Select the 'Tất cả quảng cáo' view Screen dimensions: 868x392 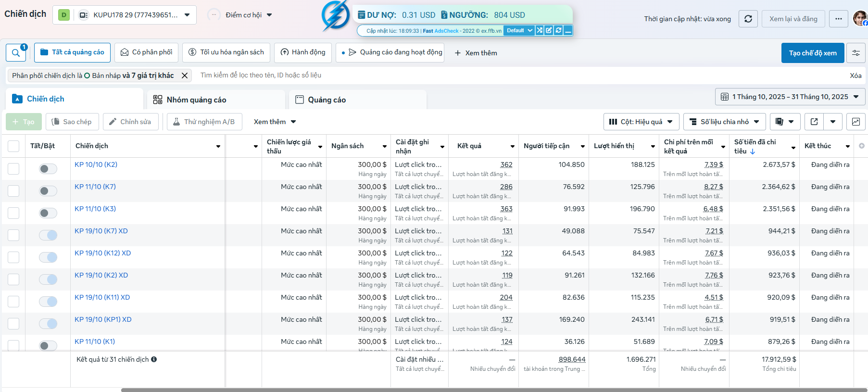(x=72, y=52)
